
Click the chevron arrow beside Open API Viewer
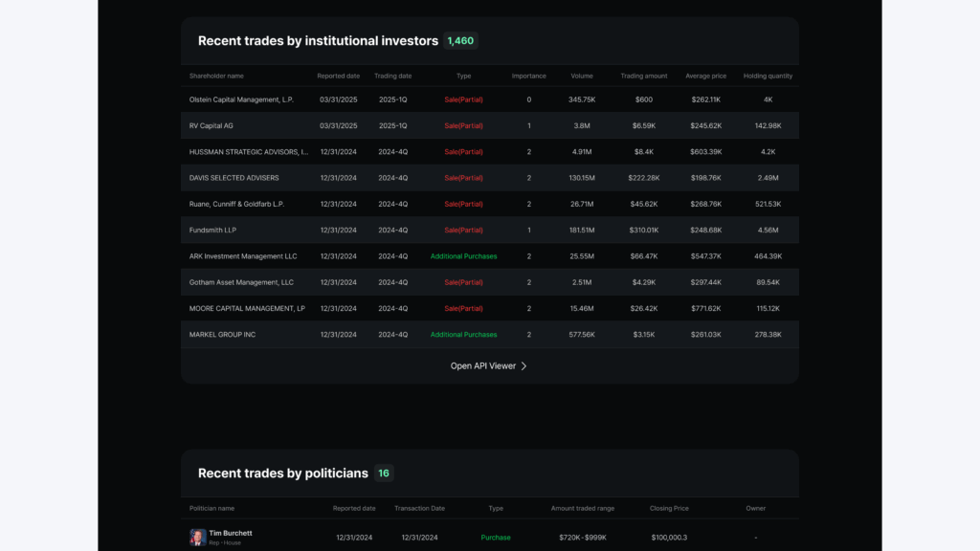pos(523,366)
